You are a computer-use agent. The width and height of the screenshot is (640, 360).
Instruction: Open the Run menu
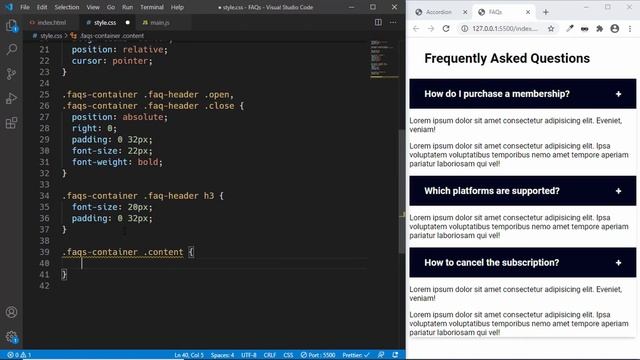(127, 7)
